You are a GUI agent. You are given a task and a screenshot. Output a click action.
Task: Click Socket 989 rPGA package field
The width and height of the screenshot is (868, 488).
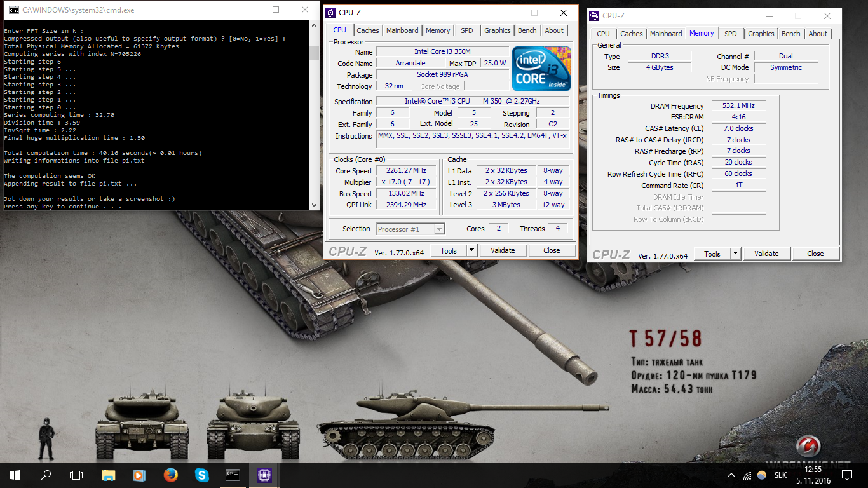coord(442,74)
